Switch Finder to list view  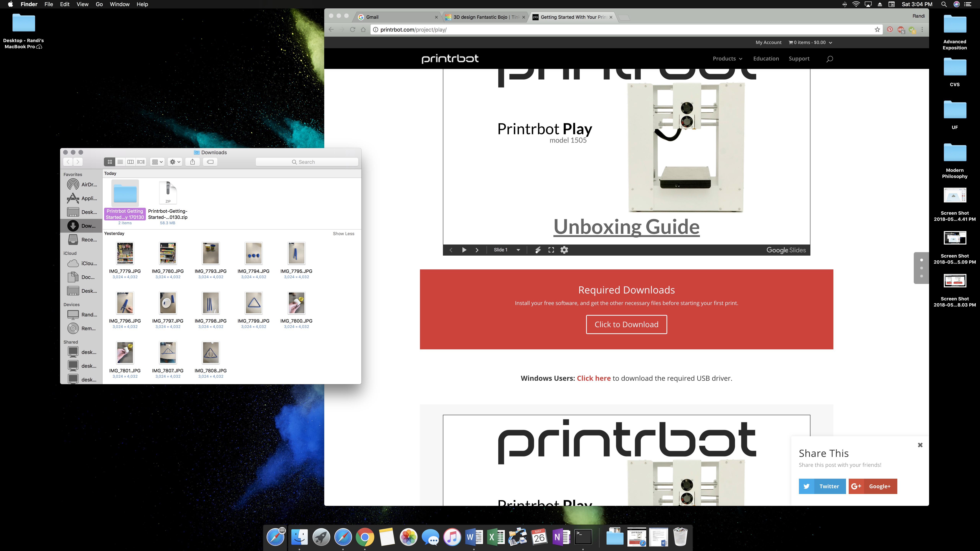tap(120, 162)
